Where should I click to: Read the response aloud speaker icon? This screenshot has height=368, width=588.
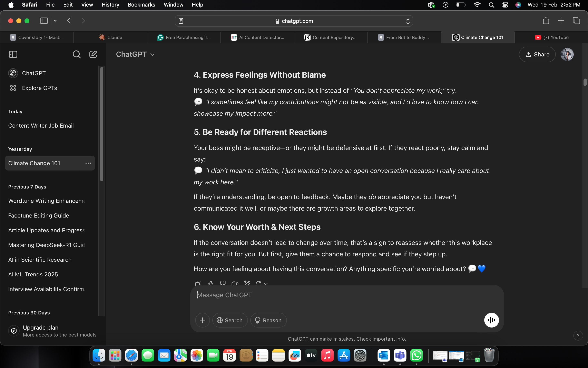click(235, 283)
